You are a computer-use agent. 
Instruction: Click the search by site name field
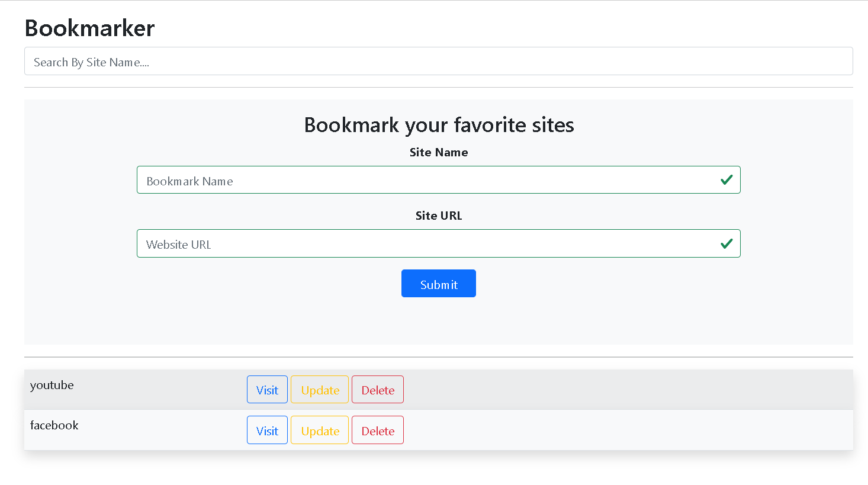click(x=438, y=61)
